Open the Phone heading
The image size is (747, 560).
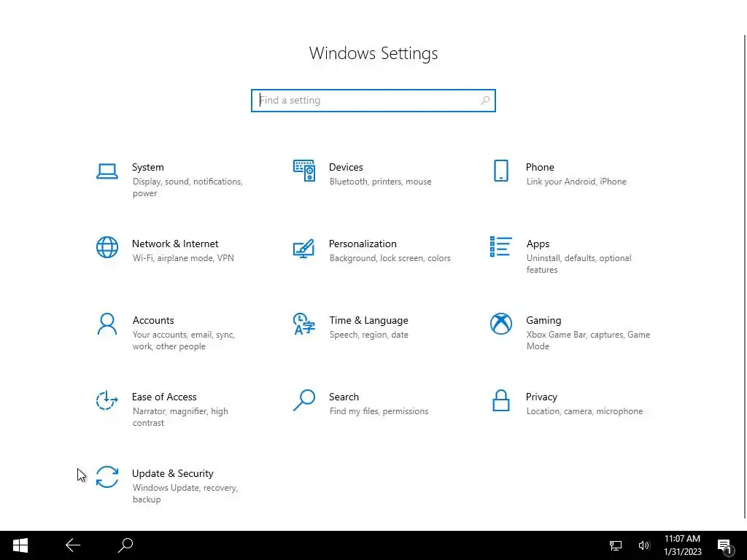(540, 167)
